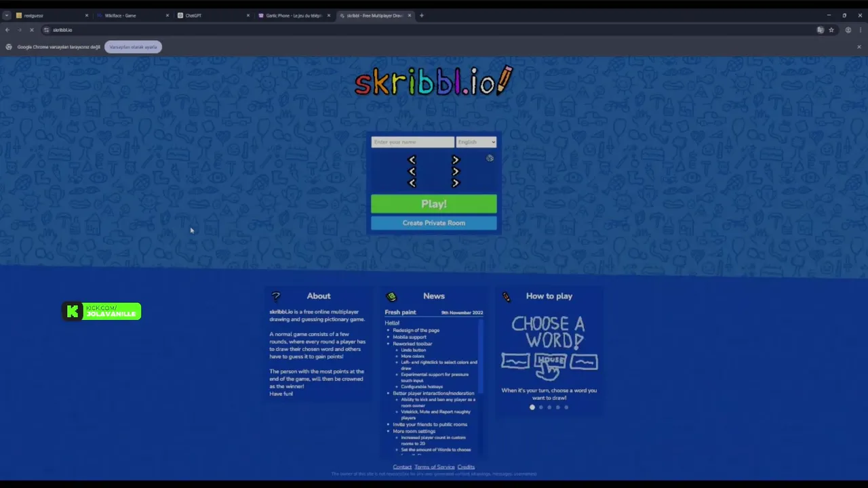Close the ChatGPT tab
Viewport: 868px width, 488px height.
click(x=248, y=16)
